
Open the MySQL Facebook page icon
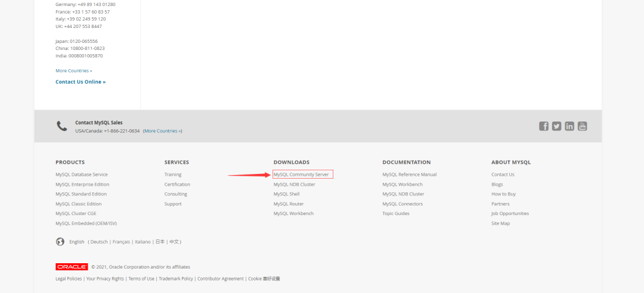544,126
